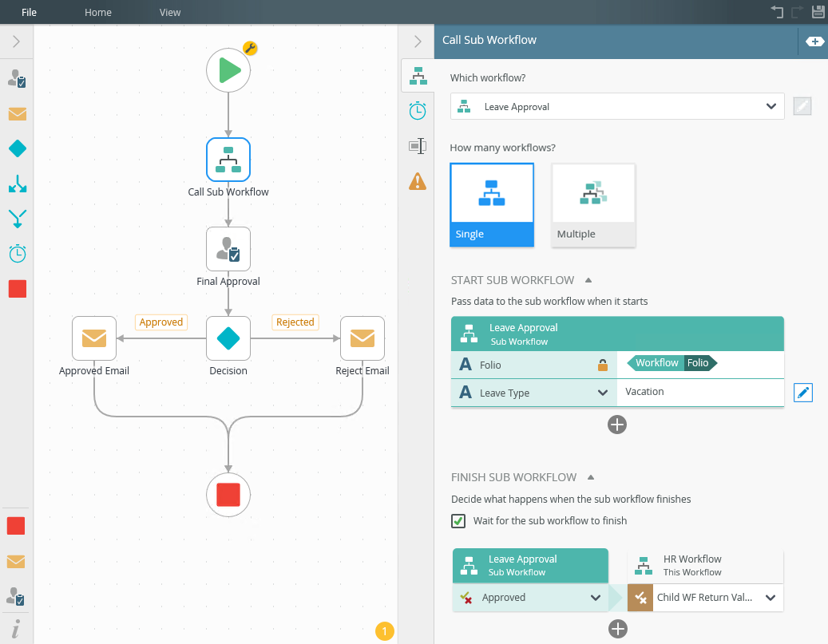This screenshot has height=644, width=828.
Task: Select the user task tool in toolbox
Action: 17,79
